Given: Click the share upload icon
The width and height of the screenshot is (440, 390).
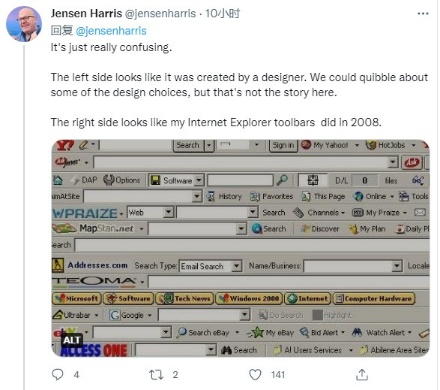Looking at the screenshot, I should (362, 375).
